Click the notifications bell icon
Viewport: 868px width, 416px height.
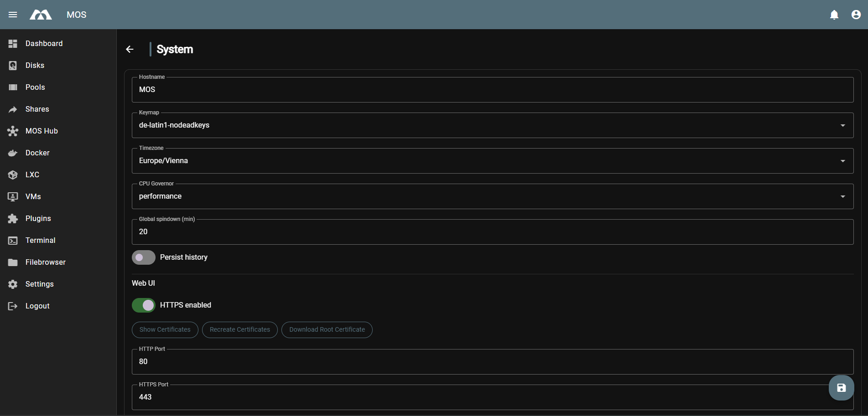834,15
